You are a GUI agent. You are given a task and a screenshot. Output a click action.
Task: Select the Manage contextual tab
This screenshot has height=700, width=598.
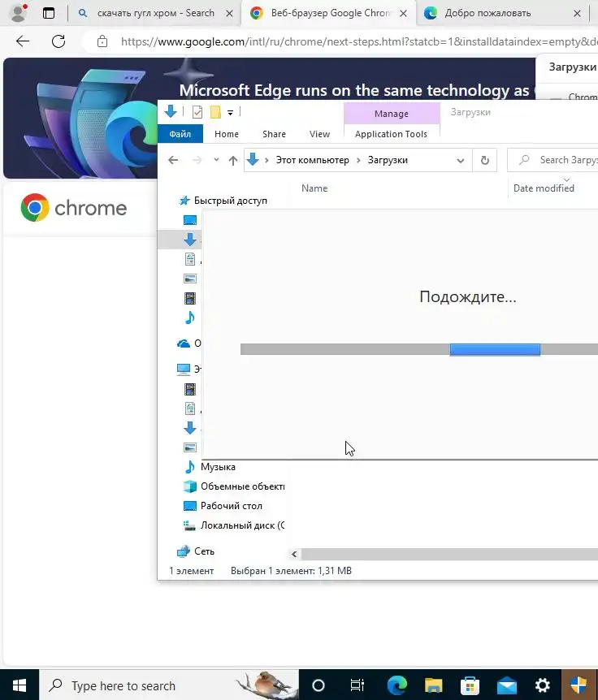click(392, 114)
